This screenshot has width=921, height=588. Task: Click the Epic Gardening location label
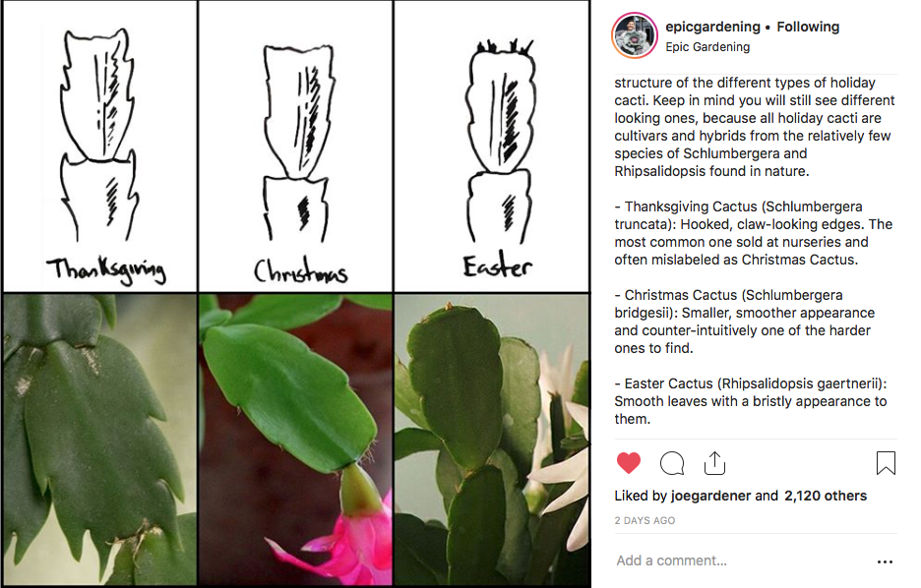(707, 47)
